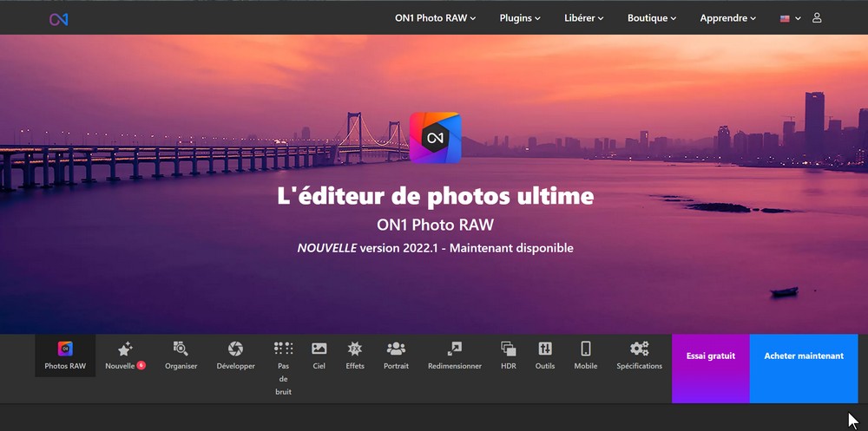The image size is (868, 431).
Task: Click the headline L'éditeur de photos ultime
Action: pos(435,196)
